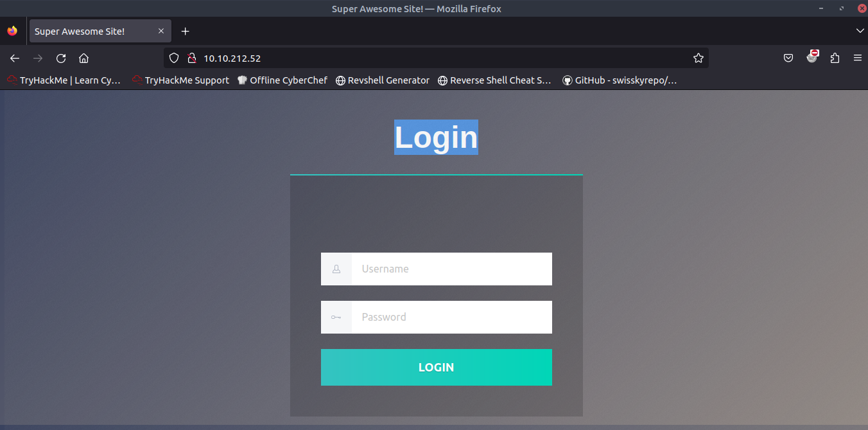This screenshot has height=430, width=868.
Task: Click the insecure connection lock icon
Action: (x=191, y=58)
